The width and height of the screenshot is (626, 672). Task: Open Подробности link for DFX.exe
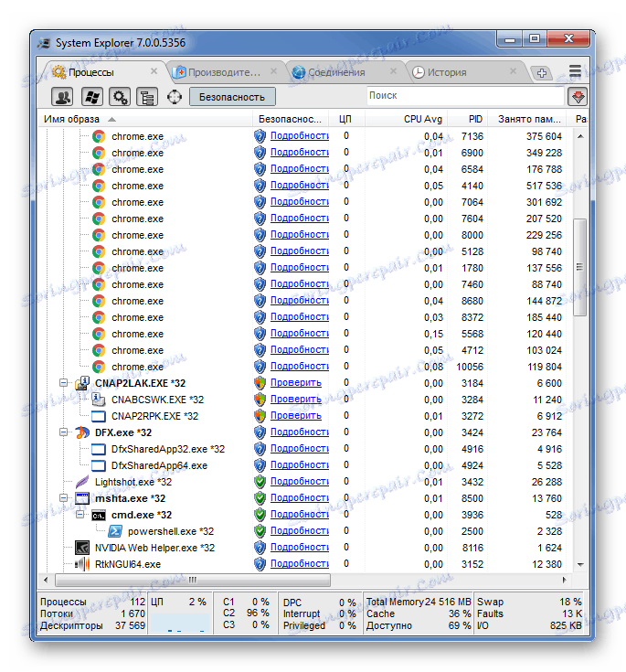click(x=300, y=432)
